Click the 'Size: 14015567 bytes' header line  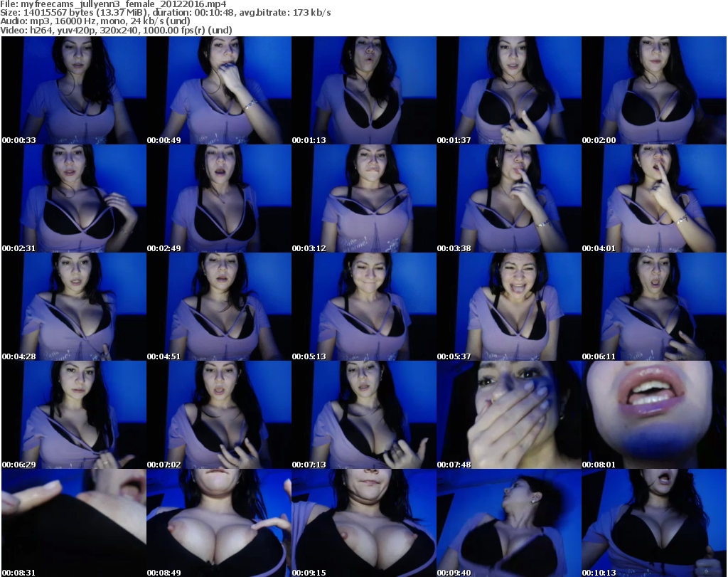165,13
